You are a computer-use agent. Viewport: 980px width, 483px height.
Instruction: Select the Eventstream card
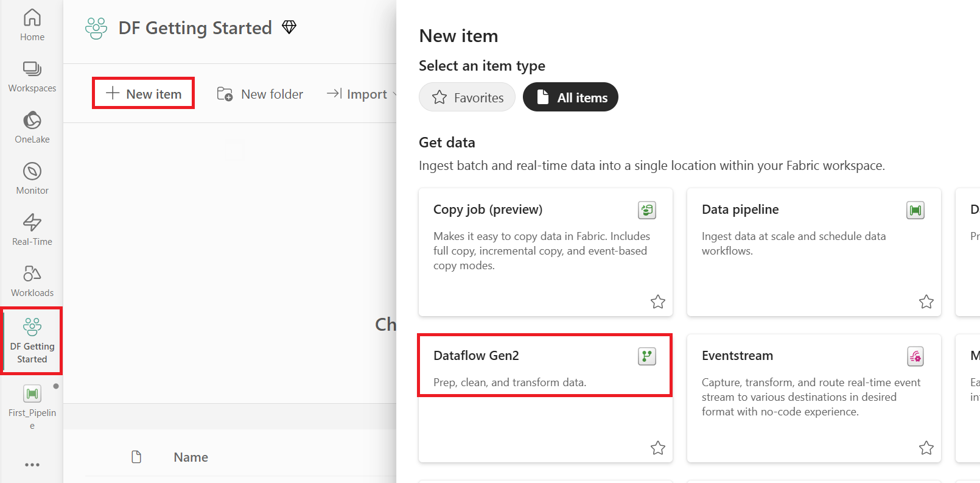pyautogui.click(x=814, y=398)
